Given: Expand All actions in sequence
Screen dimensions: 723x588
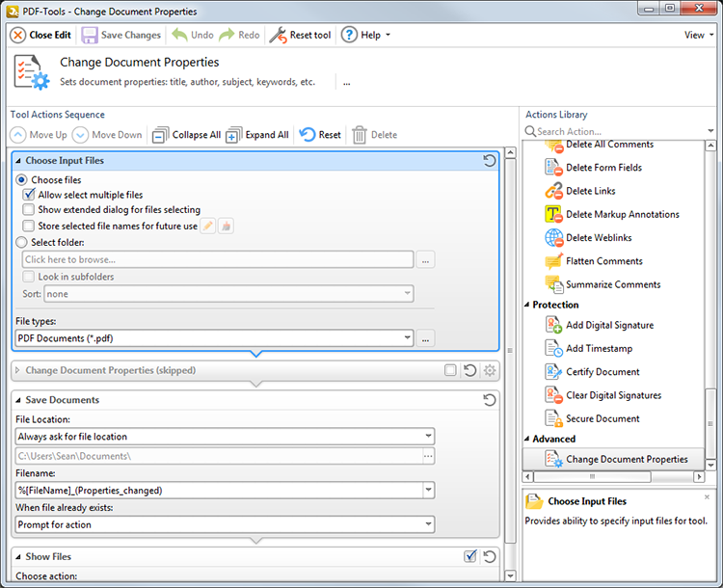Looking at the screenshot, I should click(257, 135).
